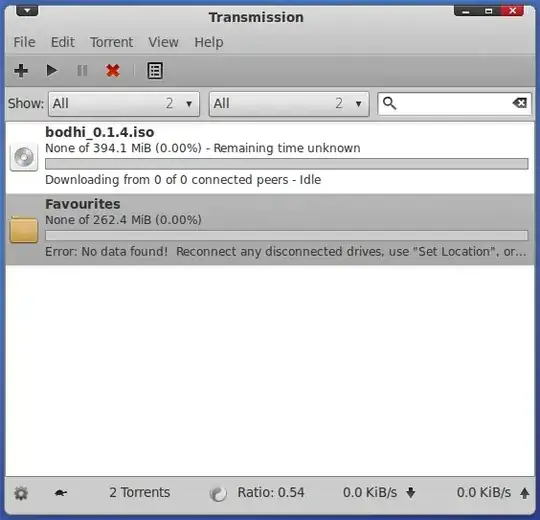
Task: Expand the first Show All filter dropdown
Action: [x=124, y=104]
